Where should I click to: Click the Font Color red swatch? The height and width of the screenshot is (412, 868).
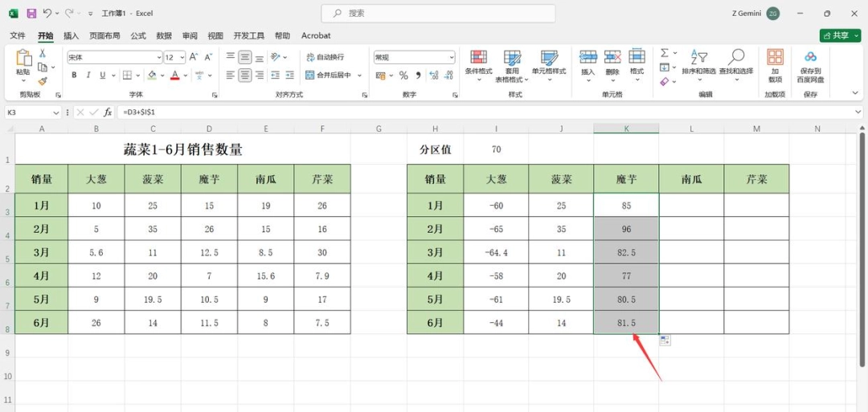point(175,75)
